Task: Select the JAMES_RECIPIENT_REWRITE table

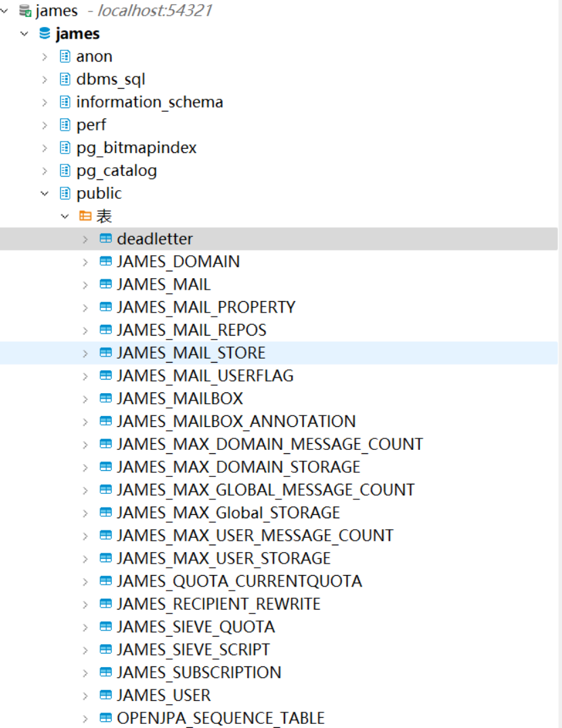Action: coord(219,604)
